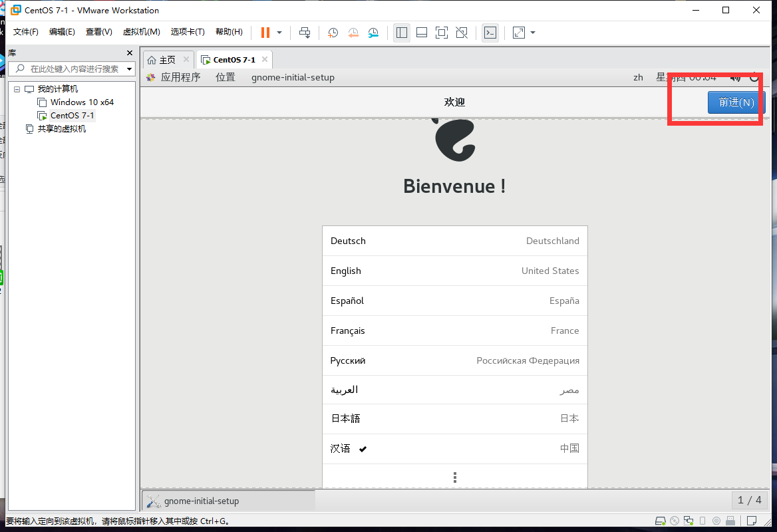This screenshot has width=777, height=532.
Task: Enter full screen mode
Action: tap(442, 33)
